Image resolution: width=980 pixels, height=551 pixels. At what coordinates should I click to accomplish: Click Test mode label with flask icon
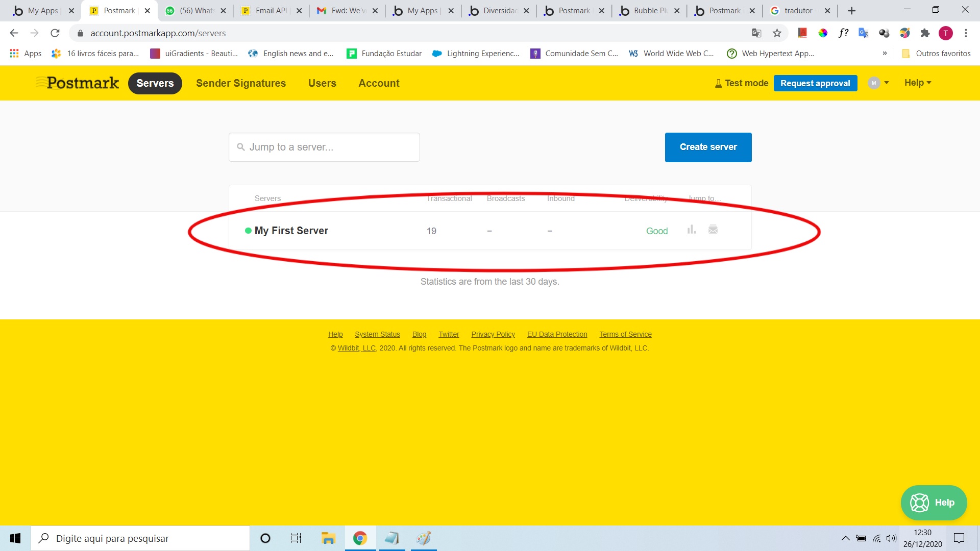point(741,83)
